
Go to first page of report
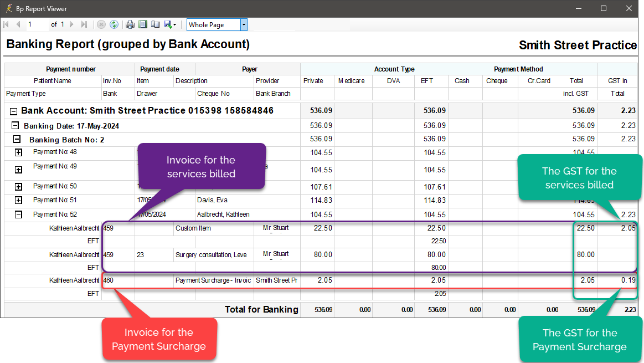click(6, 24)
